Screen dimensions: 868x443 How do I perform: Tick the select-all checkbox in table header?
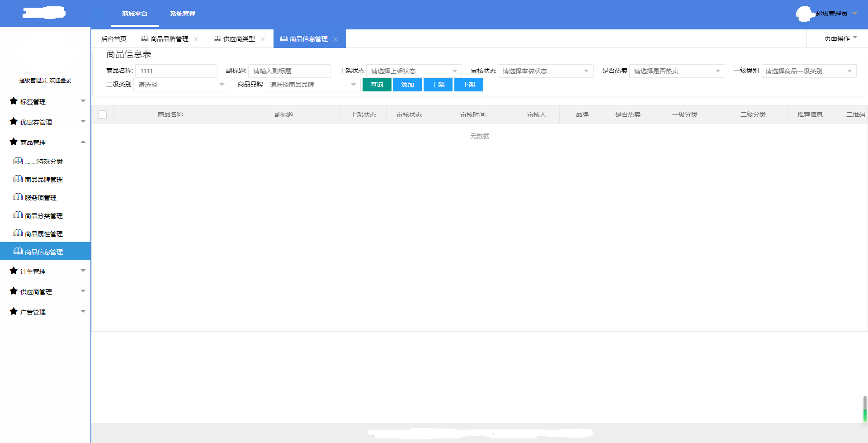coord(103,114)
